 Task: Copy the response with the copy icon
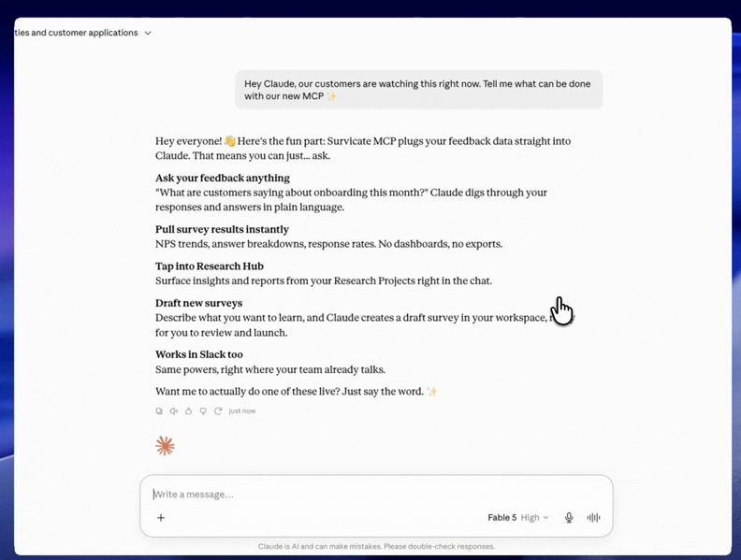[x=159, y=410]
